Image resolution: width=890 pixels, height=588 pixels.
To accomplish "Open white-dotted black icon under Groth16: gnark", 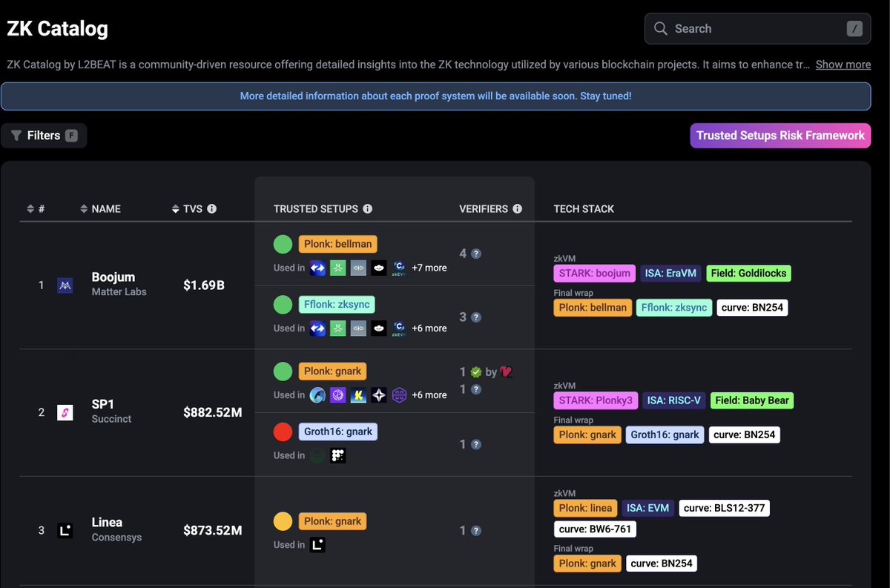I will pyautogui.click(x=338, y=455).
